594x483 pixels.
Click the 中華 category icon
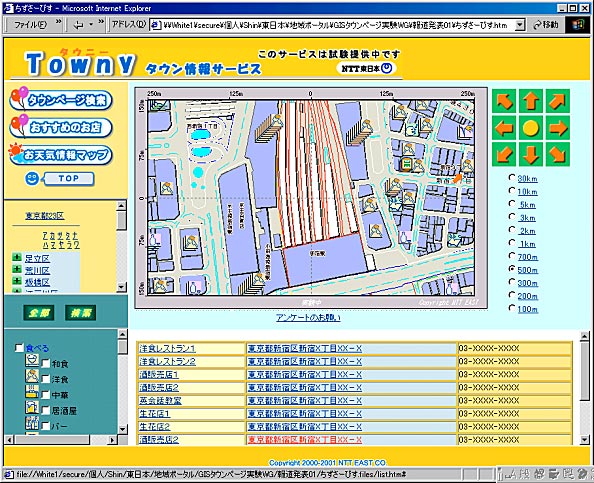click(32, 392)
